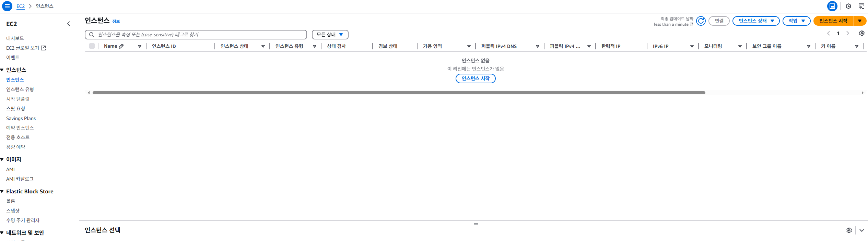Open the 작업 actions dropdown
The height and width of the screenshot is (241, 868).
coord(796,21)
